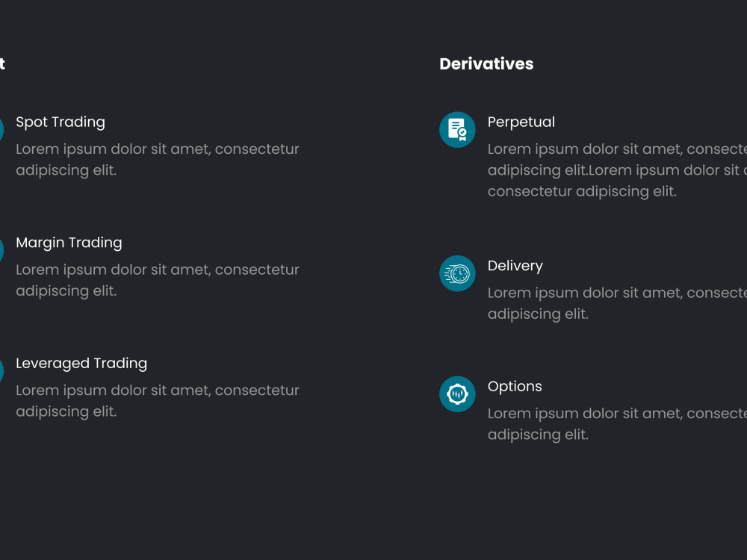Select the Derivatives section heading

pos(486,63)
